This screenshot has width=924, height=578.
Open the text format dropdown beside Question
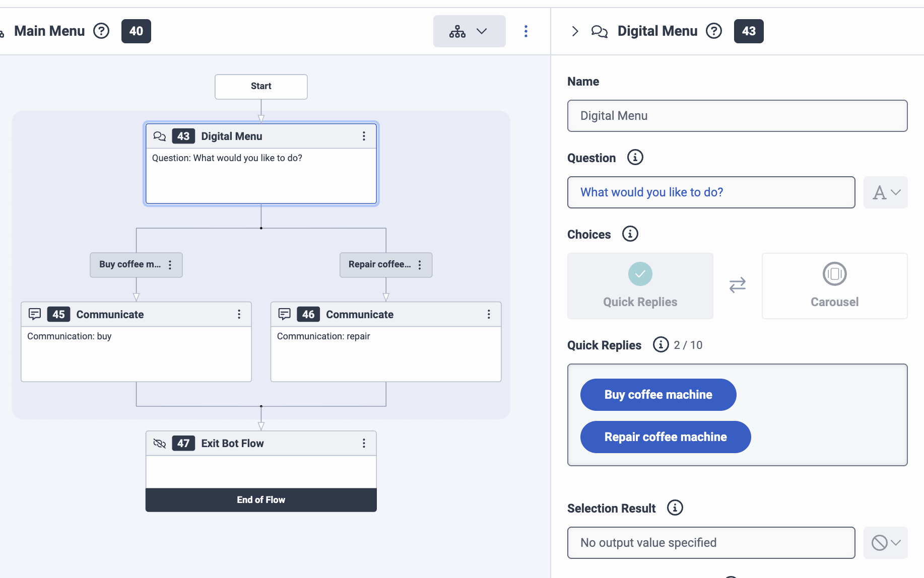885,192
